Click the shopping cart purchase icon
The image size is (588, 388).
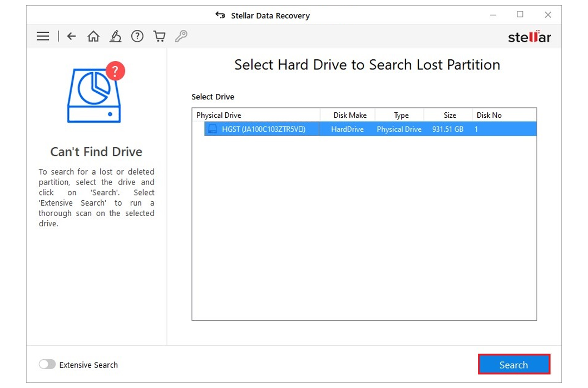(159, 36)
